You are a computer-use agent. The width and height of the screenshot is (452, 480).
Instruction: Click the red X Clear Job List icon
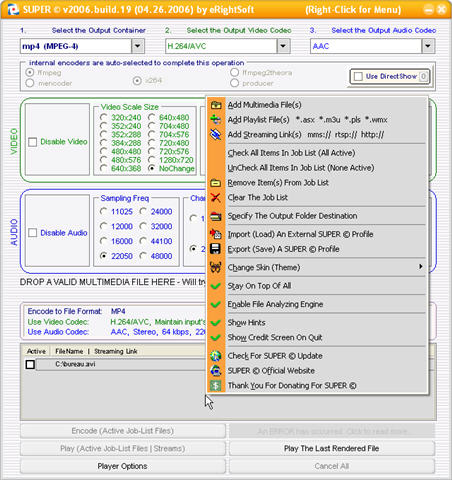[216, 198]
